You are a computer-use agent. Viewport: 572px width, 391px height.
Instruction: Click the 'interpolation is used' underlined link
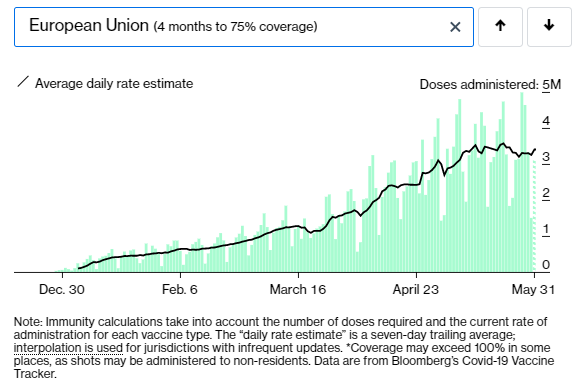click(68, 348)
